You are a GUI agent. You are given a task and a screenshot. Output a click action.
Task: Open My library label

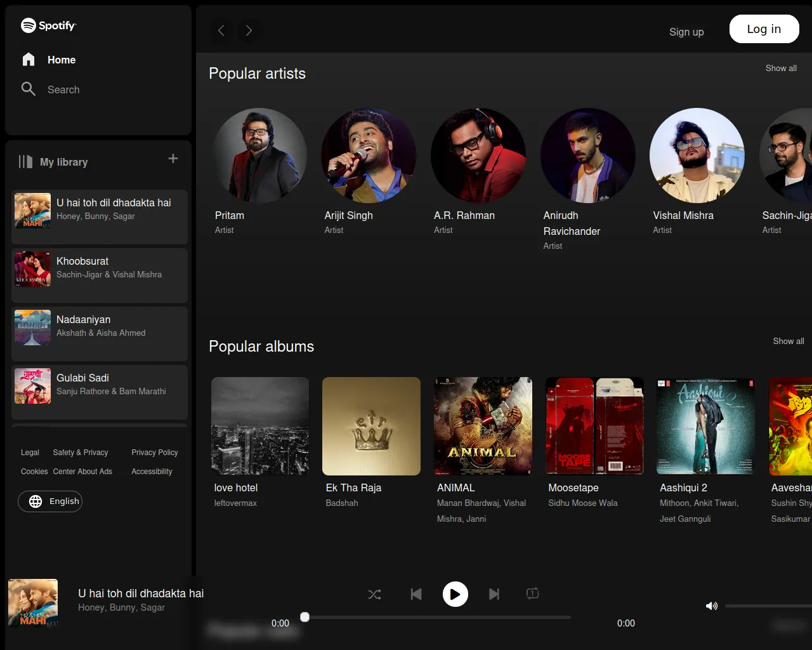(x=64, y=162)
